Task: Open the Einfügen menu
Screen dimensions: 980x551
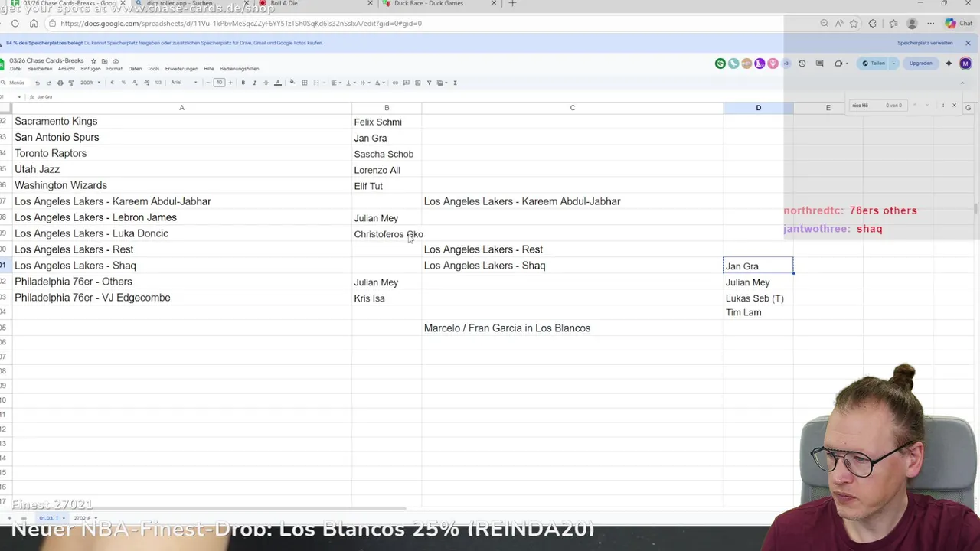Action: coord(90,69)
